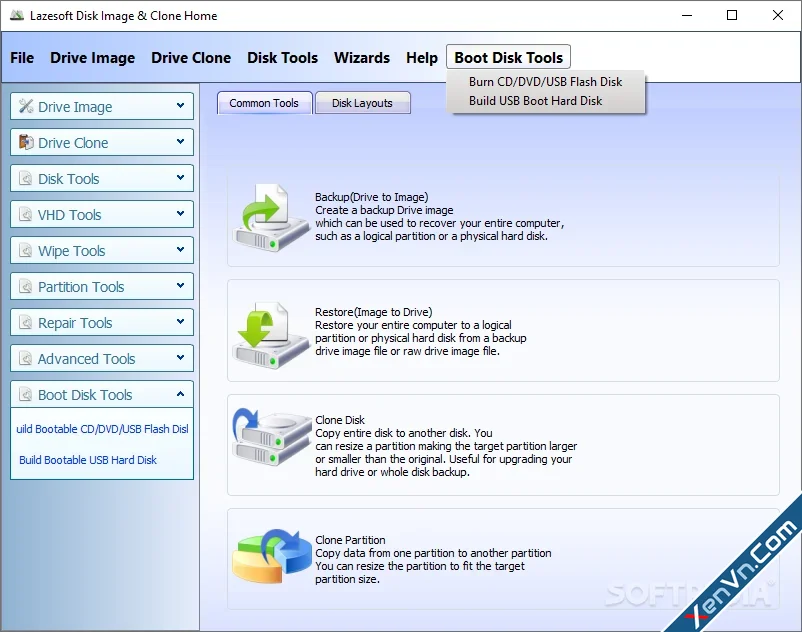This screenshot has height=632, width=802.
Task: Expand the Drive Image sidebar chevron
Action: point(180,106)
